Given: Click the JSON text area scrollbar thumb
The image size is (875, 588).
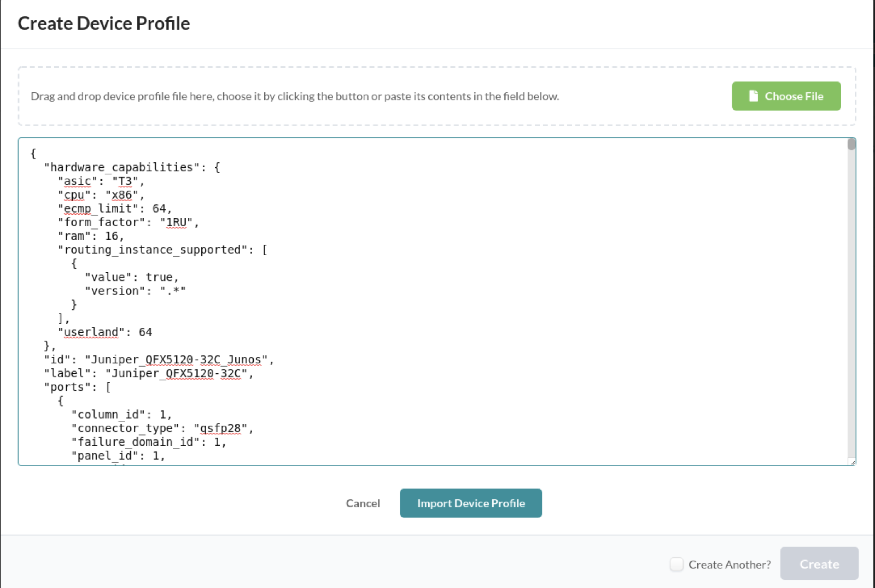Looking at the screenshot, I should (x=851, y=144).
